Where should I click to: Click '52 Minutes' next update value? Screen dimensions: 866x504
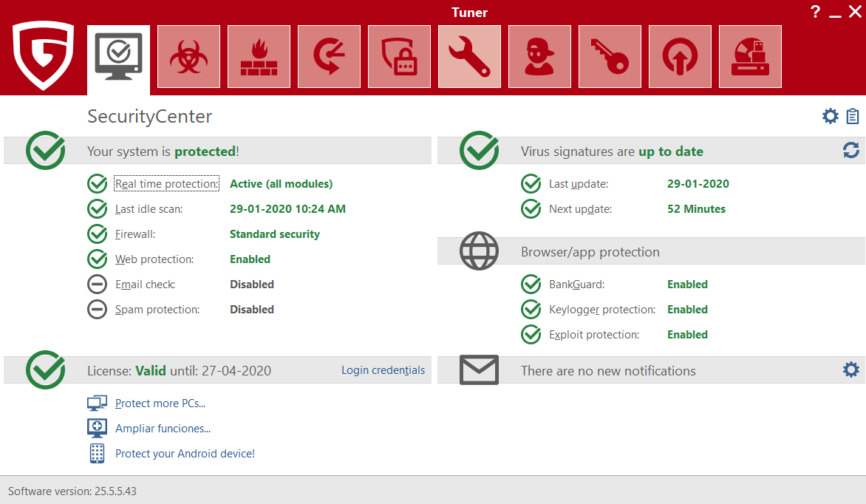point(697,209)
